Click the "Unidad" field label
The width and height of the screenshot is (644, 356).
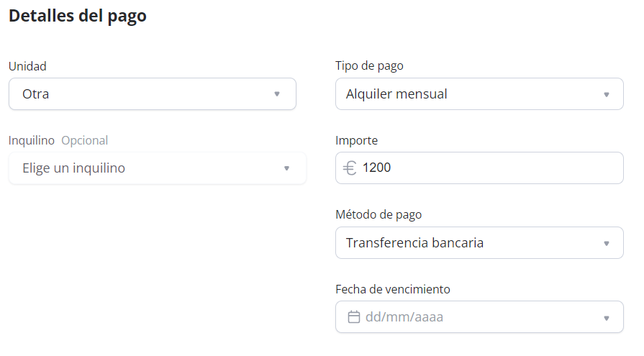click(27, 66)
